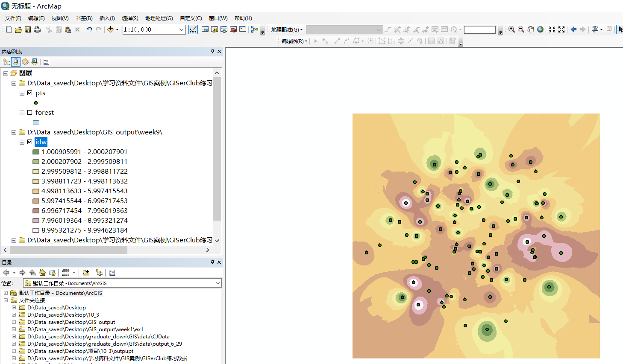The width and height of the screenshot is (623, 364).
Task: Select the idw layer name
Action: (x=41, y=142)
